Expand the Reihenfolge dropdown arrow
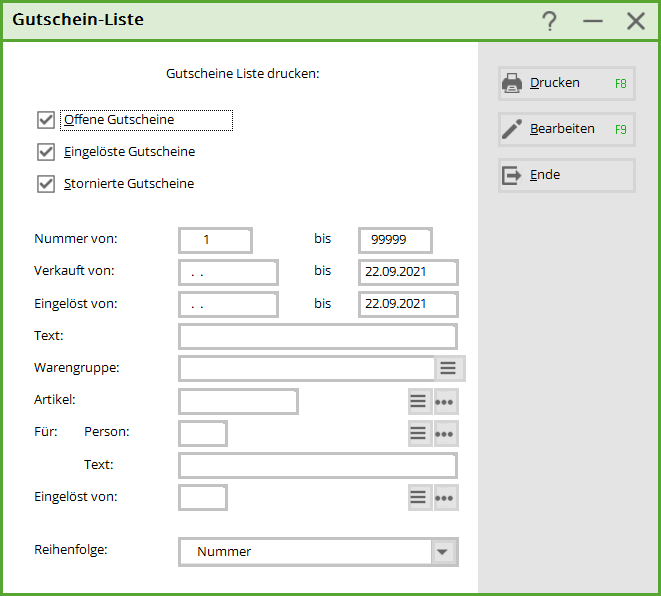The image size is (661, 596). [x=443, y=552]
